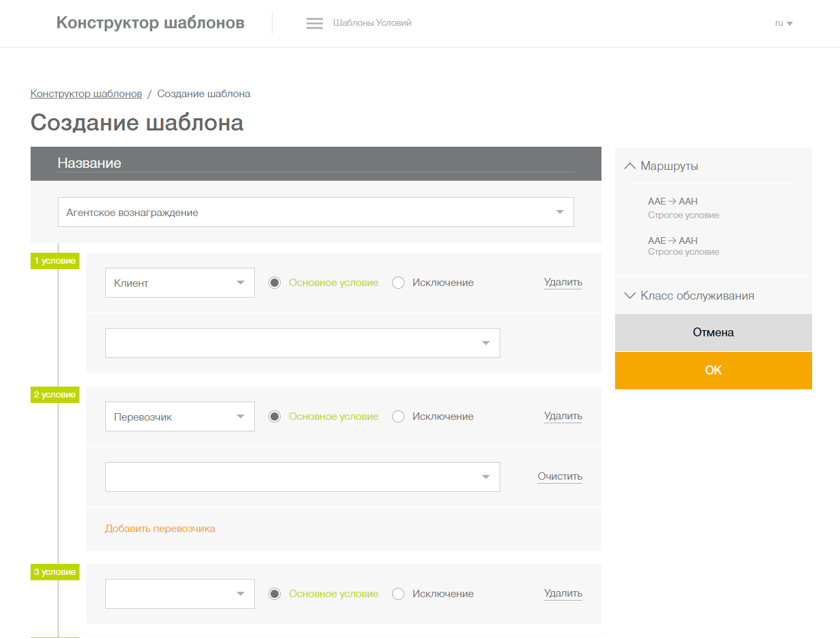The image size is (840, 638).
Task: Select the first AAE → AAH route
Action: [x=673, y=202]
